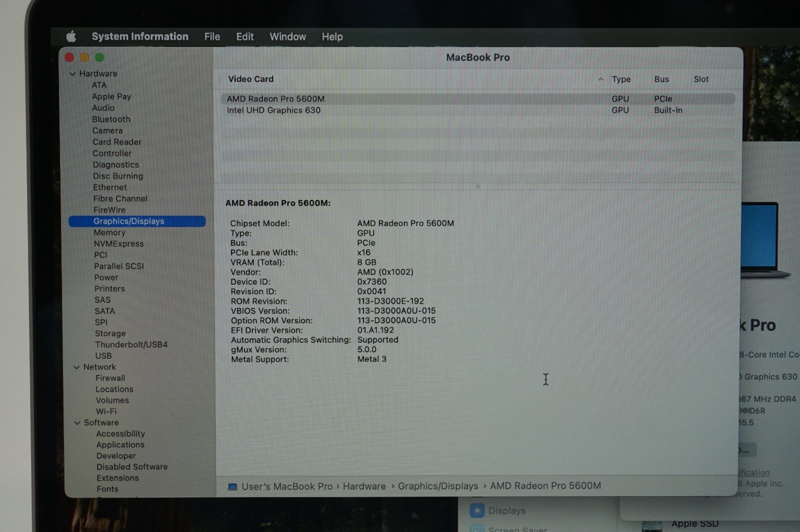This screenshot has width=800, height=532.
Task: Select Camera in the sidebar
Action: [x=107, y=131]
